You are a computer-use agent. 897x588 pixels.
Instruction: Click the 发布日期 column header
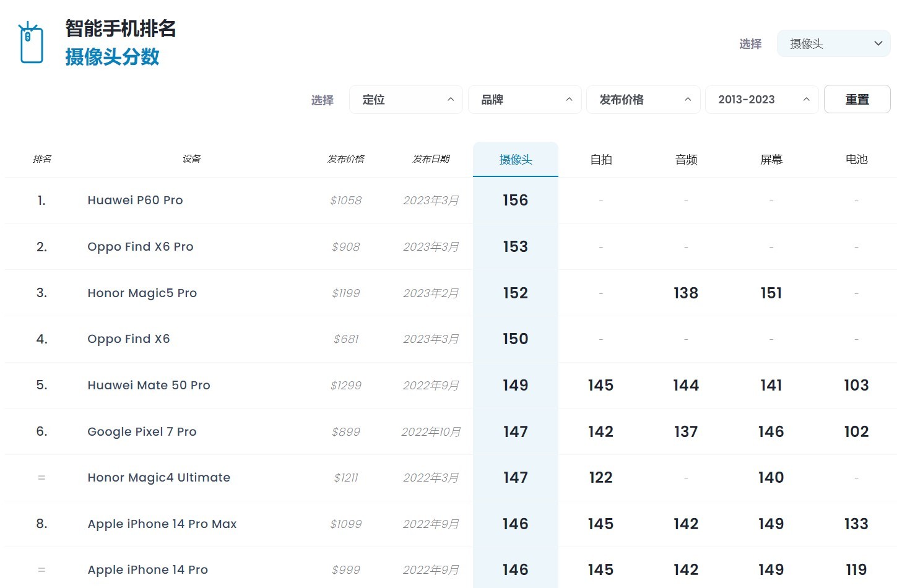(x=431, y=159)
